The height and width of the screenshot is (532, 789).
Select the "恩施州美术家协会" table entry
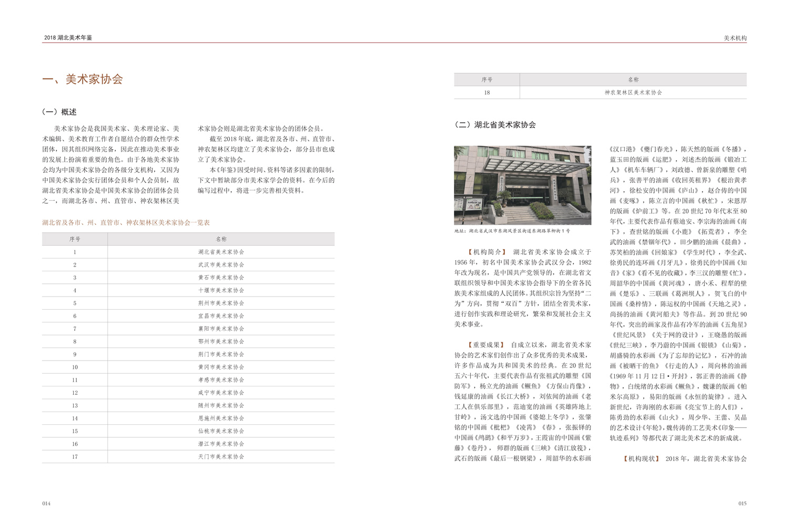point(221,418)
